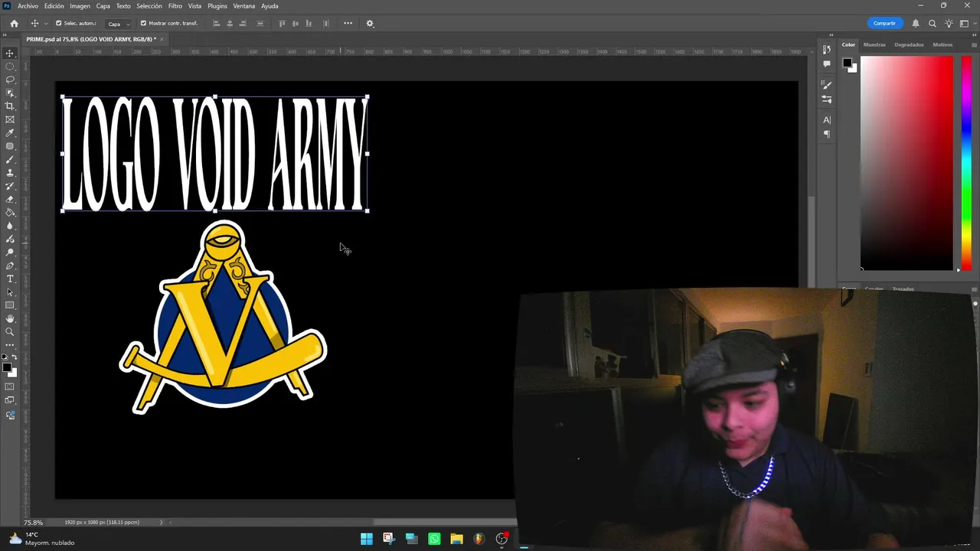
Task: Select the Horizontal Type tool
Action: pos(10,279)
